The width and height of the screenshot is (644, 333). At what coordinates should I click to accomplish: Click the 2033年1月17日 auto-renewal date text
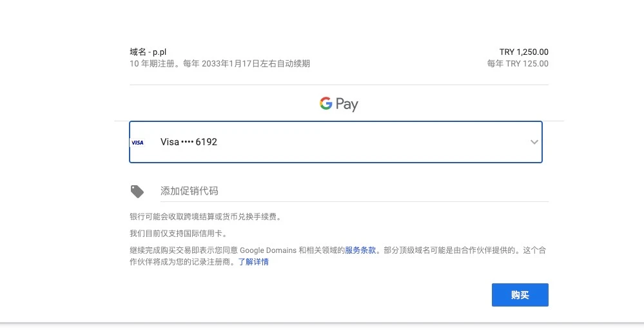click(x=231, y=64)
